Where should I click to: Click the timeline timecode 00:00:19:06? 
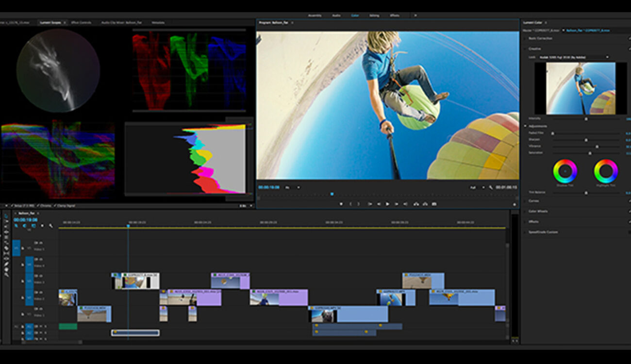(x=26, y=220)
